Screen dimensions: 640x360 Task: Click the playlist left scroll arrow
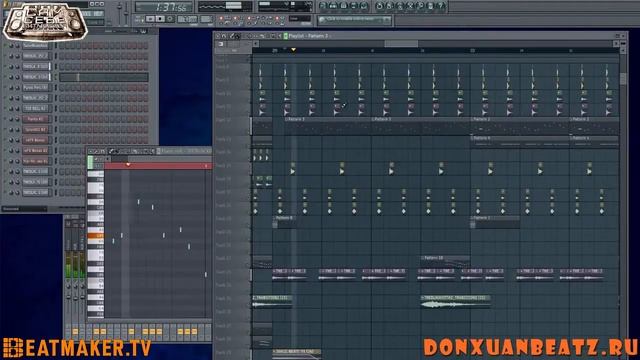[256, 43]
